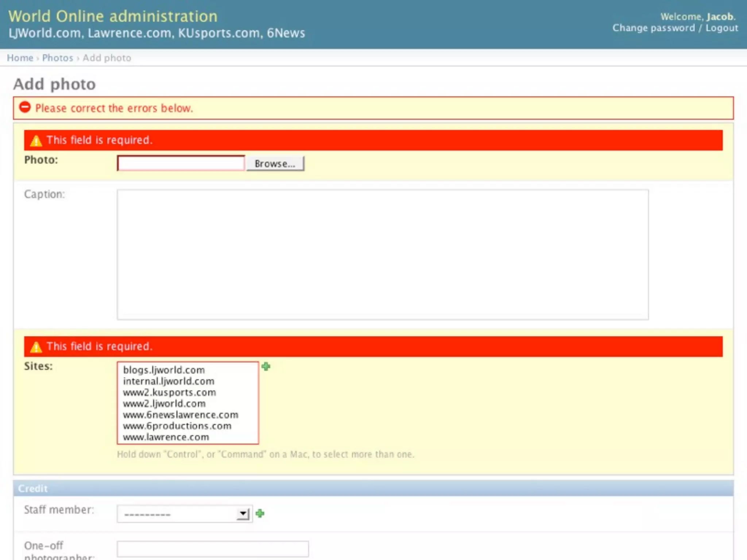Select www.6newslawrence.com in Sites list
Image resolution: width=747 pixels, height=560 pixels.
click(x=180, y=415)
